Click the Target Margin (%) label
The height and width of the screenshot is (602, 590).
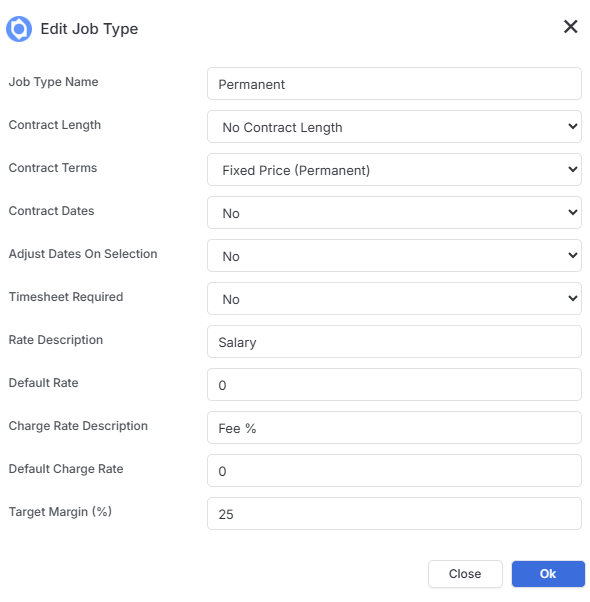click(x=60, y=512)
